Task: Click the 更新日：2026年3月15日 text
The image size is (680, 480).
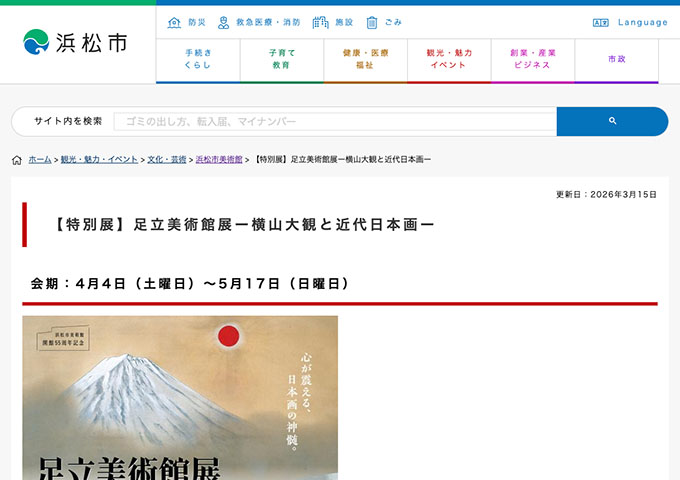Action: (606, 194)
